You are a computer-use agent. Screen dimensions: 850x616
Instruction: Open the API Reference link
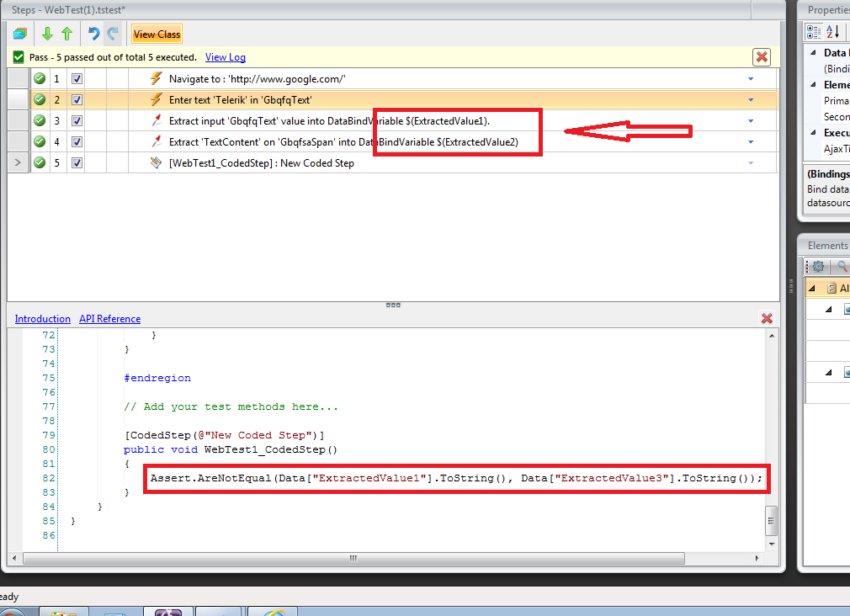point(110,319)
